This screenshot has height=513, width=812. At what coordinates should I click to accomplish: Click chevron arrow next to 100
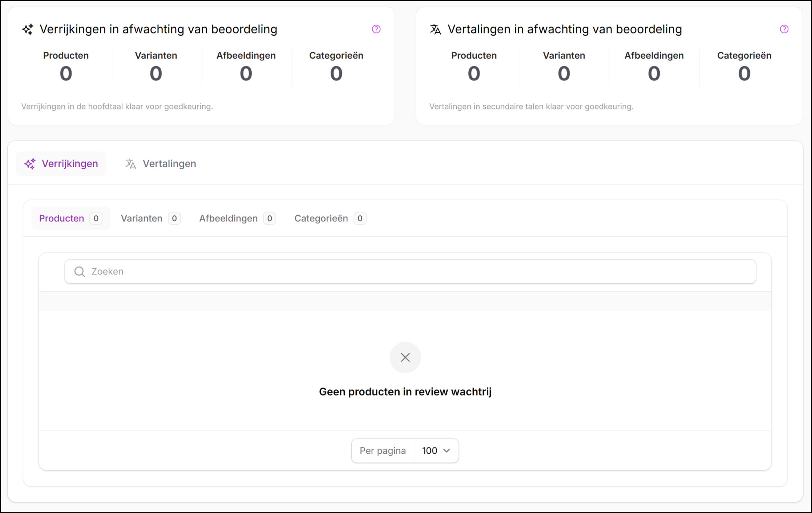click(x=447, y=451)
